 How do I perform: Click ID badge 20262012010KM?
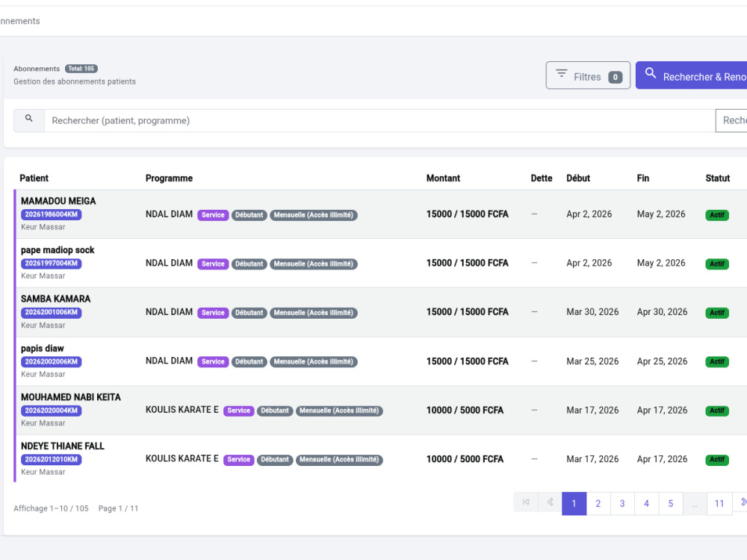52,459
